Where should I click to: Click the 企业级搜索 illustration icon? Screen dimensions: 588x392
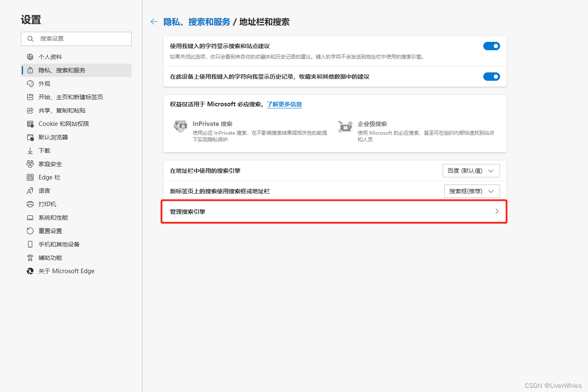tap(346, 126)
